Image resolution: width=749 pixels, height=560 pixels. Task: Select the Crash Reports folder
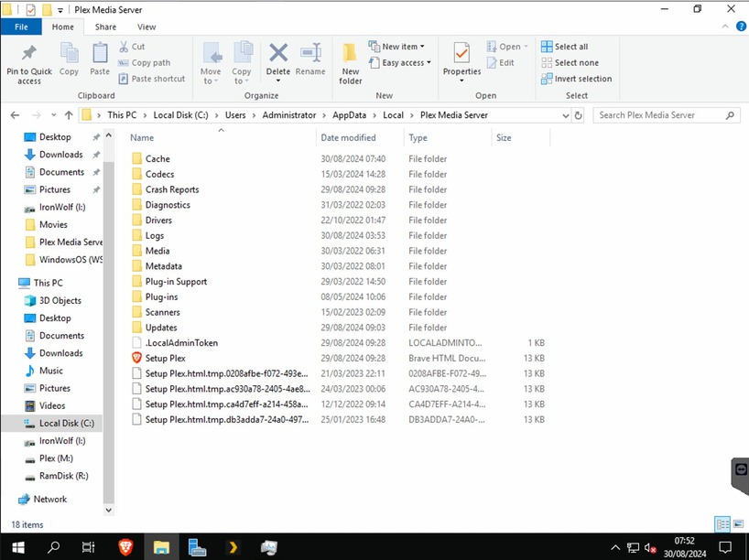[x=172, y=189]
